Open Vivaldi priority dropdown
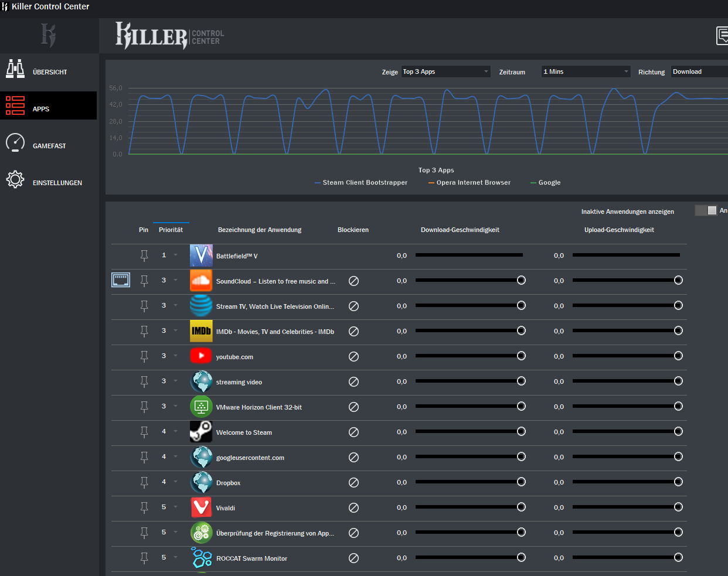The width and height of the screenshot is (728, 576). [175, 507]
